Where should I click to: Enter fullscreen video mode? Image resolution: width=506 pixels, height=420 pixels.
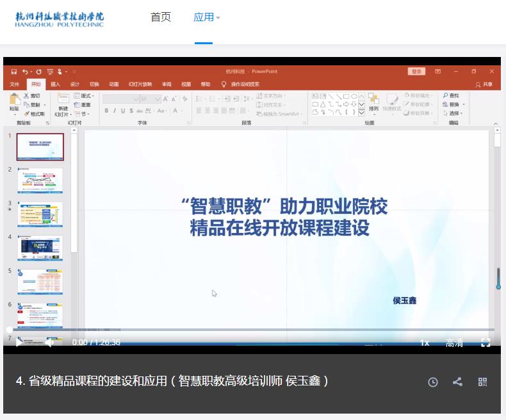click(486, 343)
